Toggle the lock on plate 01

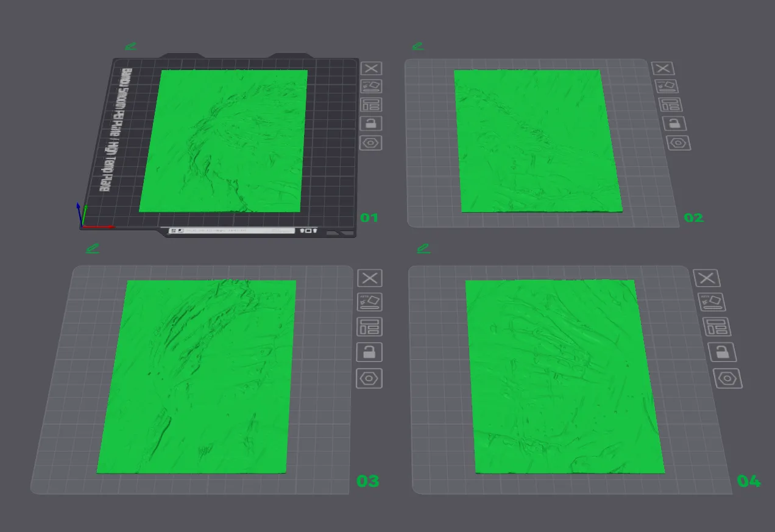[372, 124]
